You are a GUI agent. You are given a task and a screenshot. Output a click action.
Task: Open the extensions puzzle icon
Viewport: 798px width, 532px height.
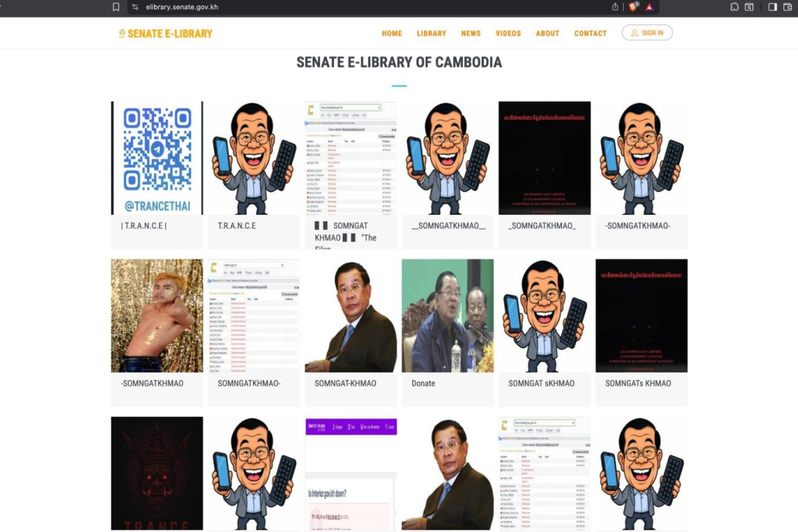tap(734, 7)
